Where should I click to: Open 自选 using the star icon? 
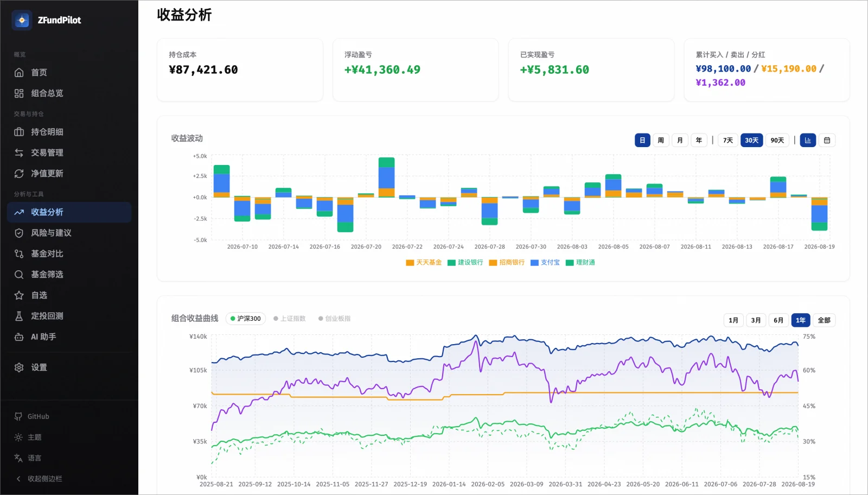point(19,295)
